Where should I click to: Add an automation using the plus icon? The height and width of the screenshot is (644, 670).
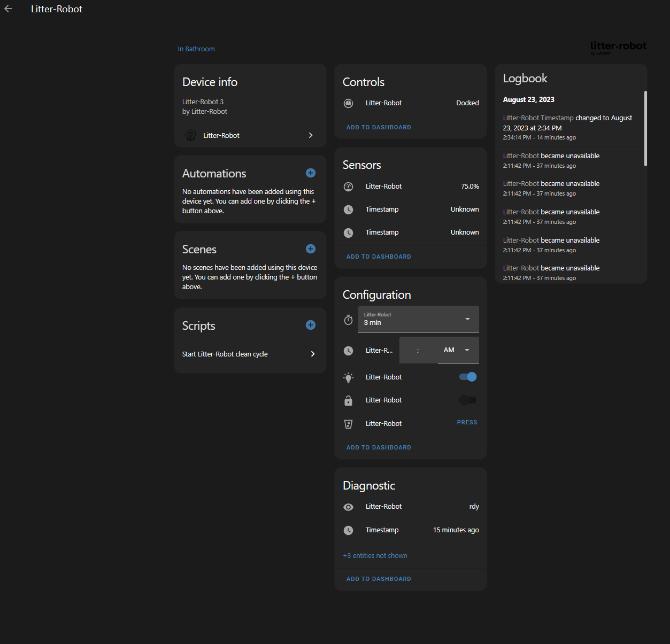coord(311,173)
